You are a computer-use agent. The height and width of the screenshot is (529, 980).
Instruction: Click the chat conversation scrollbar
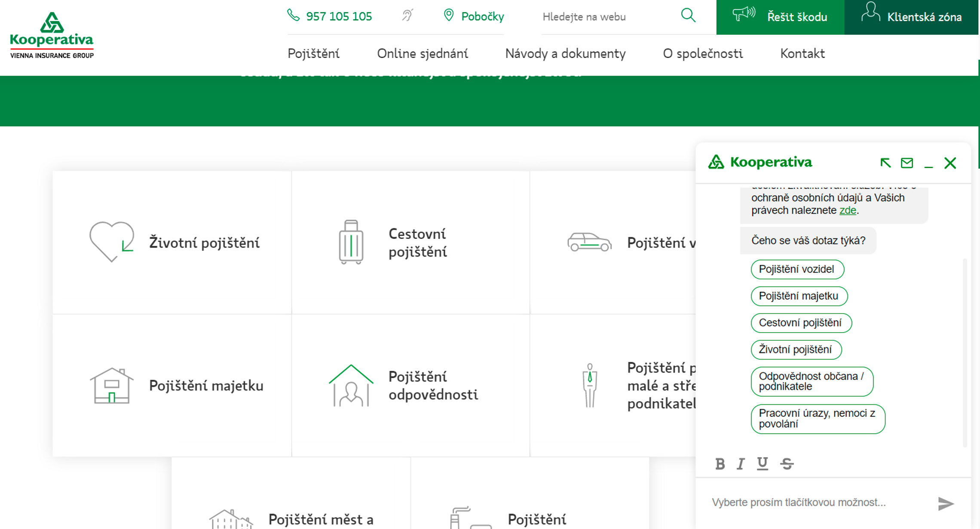(x=965, y=352)
